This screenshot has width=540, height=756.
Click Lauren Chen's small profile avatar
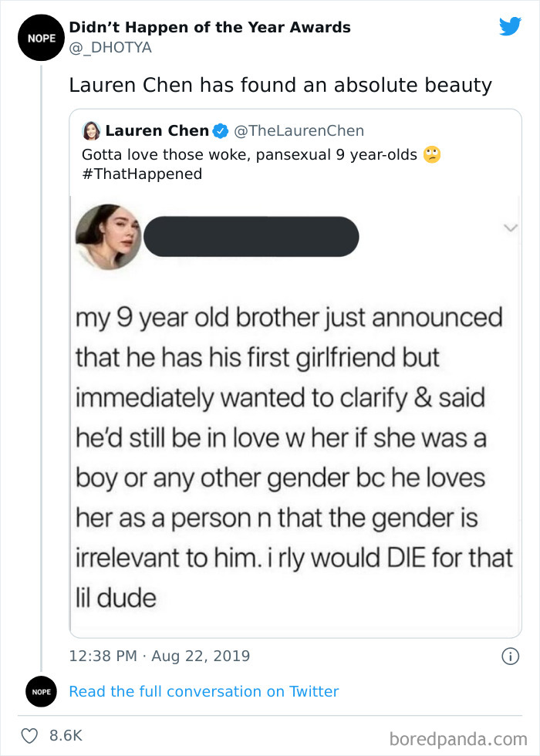click(91, 131)
